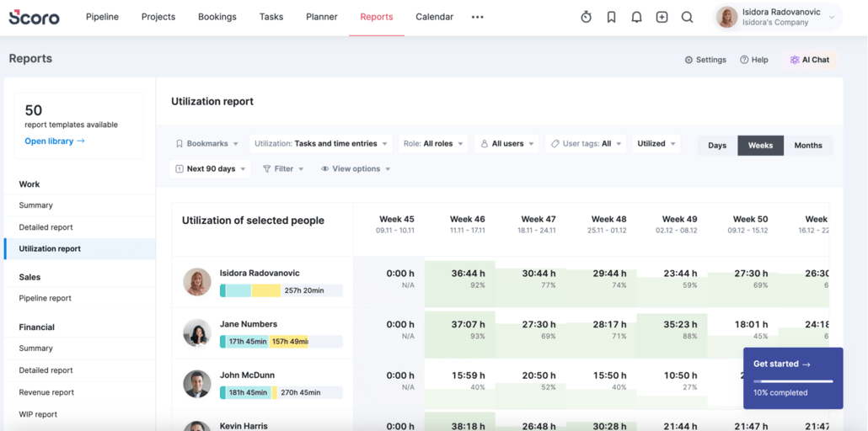Open the All users dropdown
Screen dimensions: 868x431
click(506, 143)
